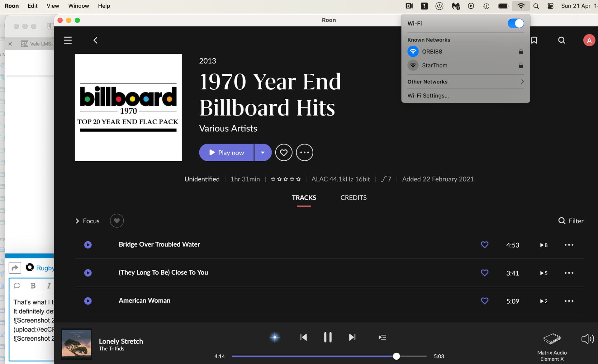Open Wi-Fi Settings…
598x364 pixels.
428,96
